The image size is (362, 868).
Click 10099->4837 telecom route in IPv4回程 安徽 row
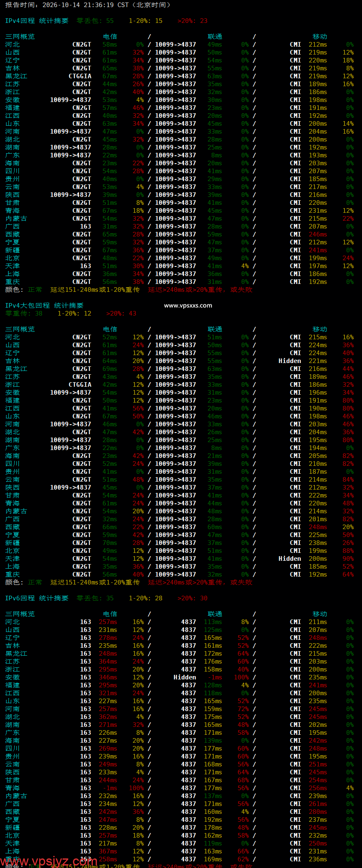70,100
